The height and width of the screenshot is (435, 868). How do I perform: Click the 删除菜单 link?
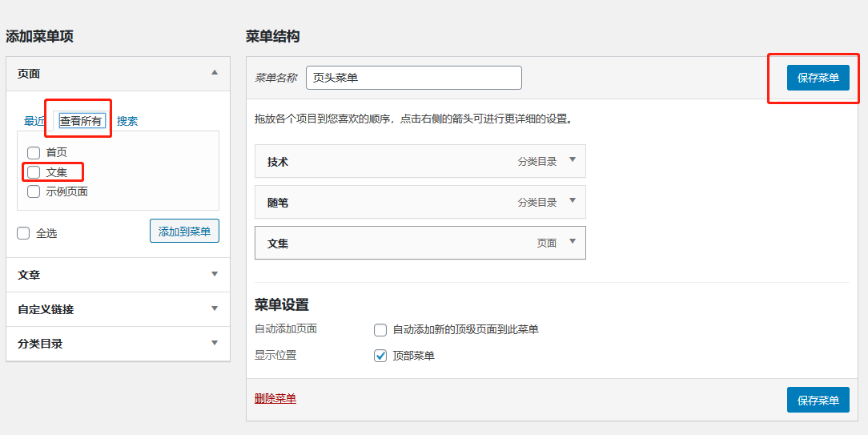coord(275,398)
